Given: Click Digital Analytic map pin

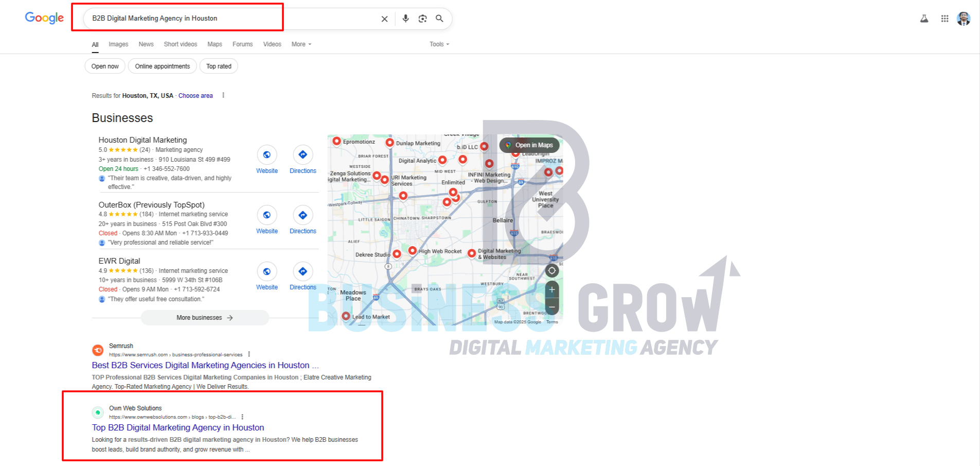Looking at the screenshot, I should click(x=442, y=160).
